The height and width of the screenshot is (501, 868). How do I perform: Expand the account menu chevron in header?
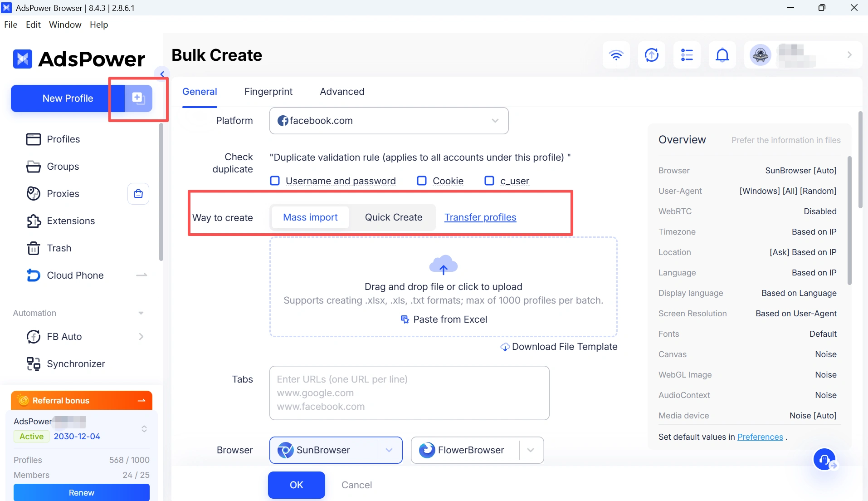coord(849,55)
